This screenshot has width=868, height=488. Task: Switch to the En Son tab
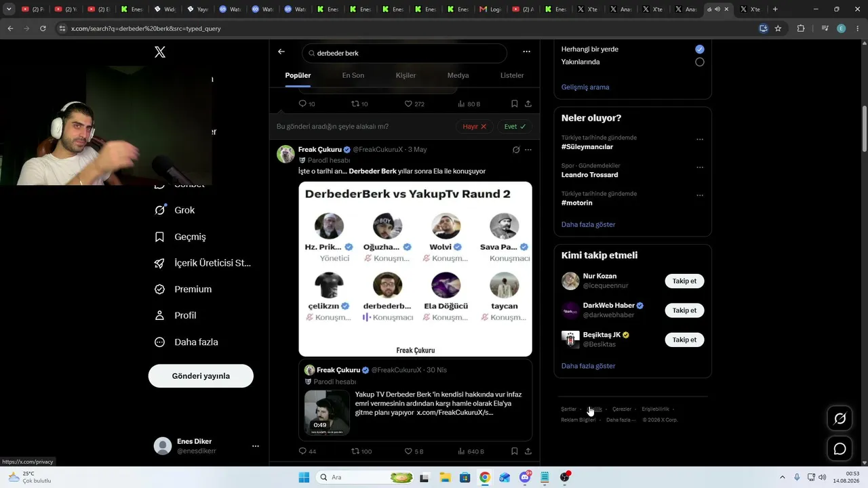(353, 75)
